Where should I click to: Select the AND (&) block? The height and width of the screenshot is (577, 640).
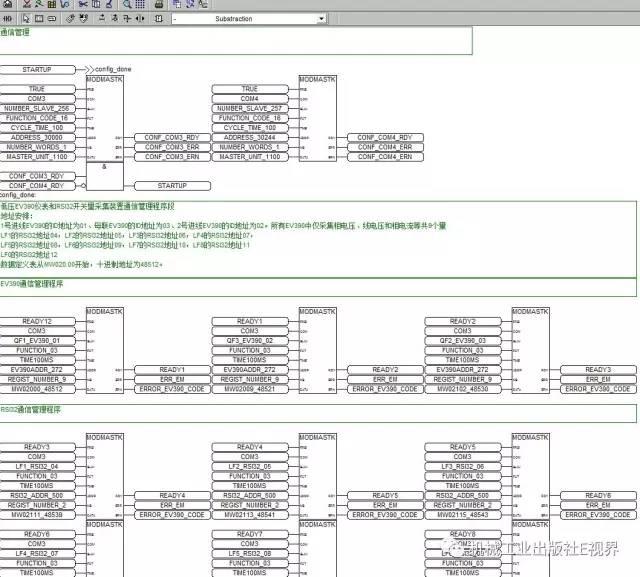point(104,176)
